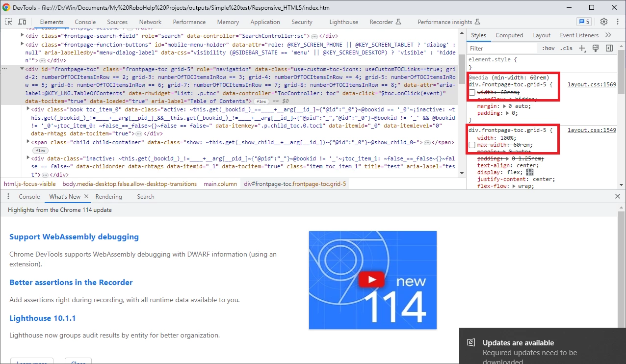This screenshot has height=364, width=626.
Task: Select html.js-focus-visible breadcrumb
Action: tap(30, 184)
